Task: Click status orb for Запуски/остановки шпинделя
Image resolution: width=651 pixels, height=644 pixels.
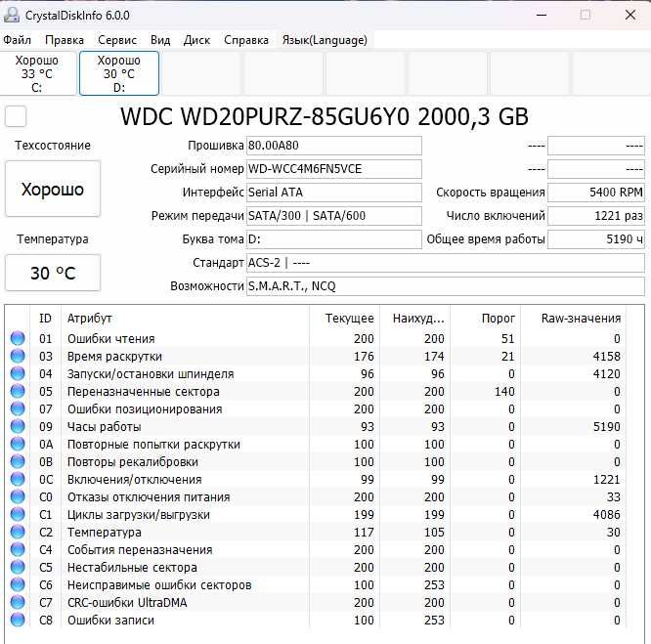Action: click(x=18, y=373)
